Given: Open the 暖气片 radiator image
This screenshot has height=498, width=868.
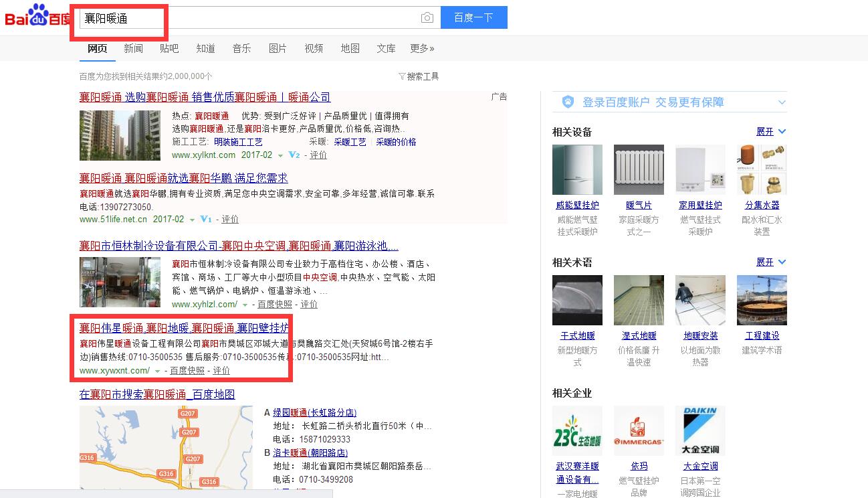Looking at the screenshot, I should tap(639, 169).
